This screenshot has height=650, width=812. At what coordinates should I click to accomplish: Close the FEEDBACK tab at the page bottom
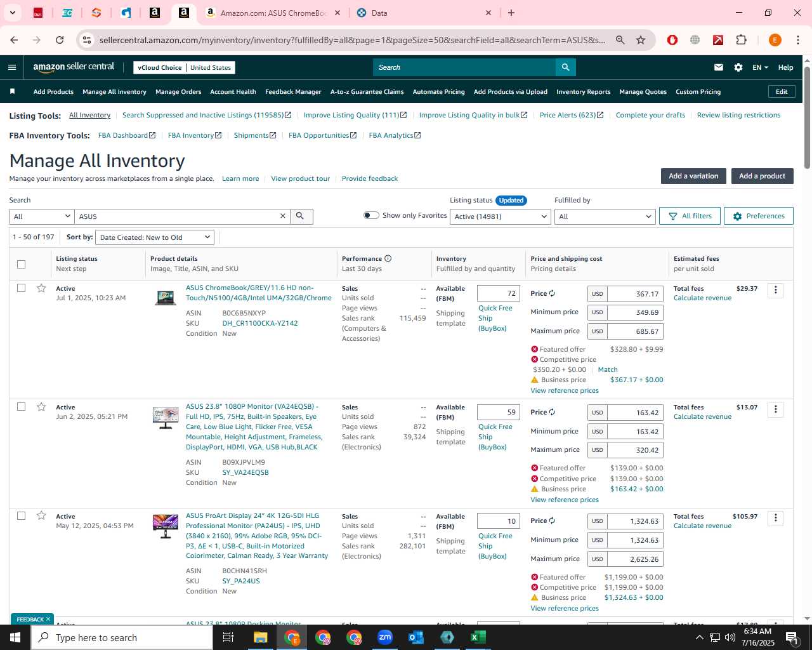pyautogui.click(x=48, y=620)
